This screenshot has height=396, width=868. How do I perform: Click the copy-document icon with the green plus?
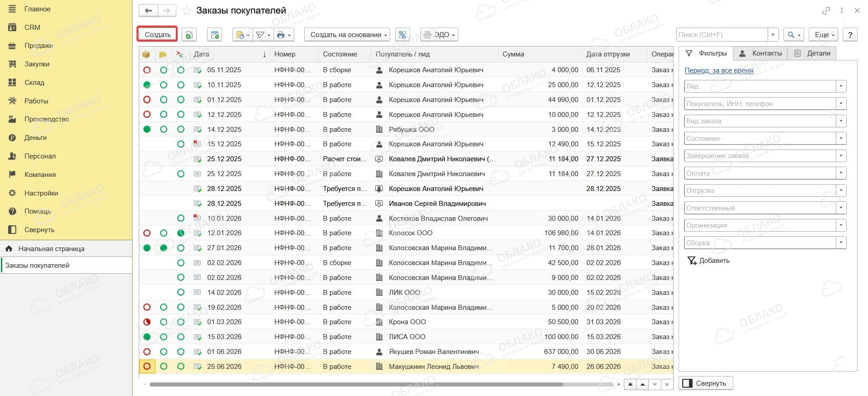(189, 35)
